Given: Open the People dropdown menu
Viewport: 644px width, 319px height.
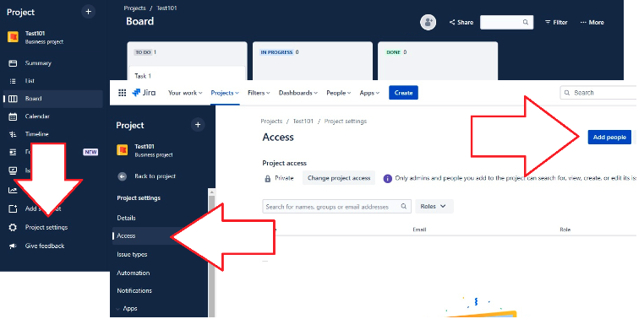Looking at the screenshot, I should pyautogui.click(x=338, y=93).
